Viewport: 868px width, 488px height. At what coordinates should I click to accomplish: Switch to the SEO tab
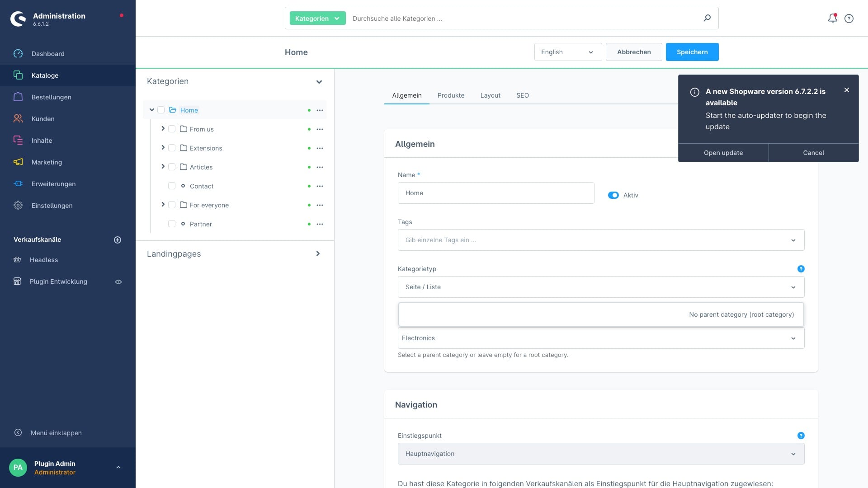click(522, 95)
